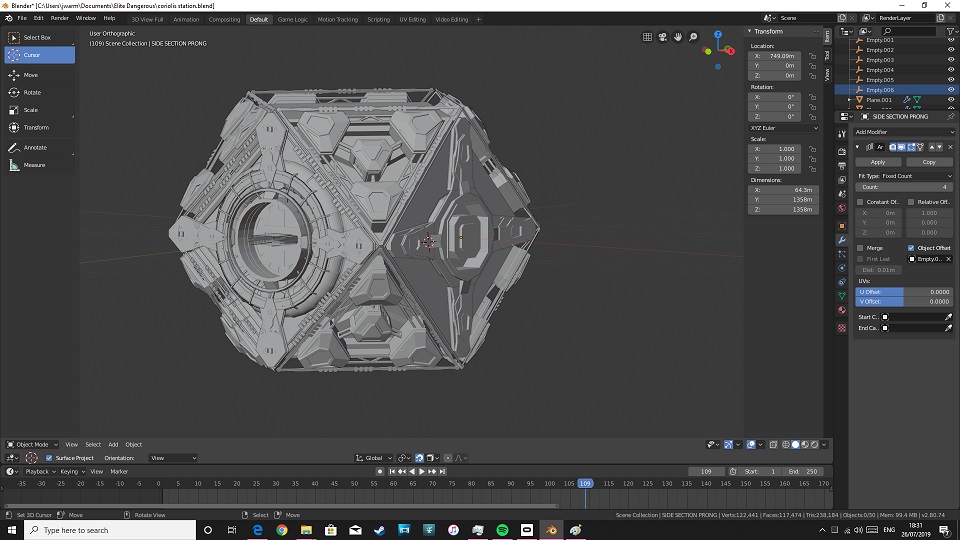Screen dimensions: 960x540
Task: Select the Measure tool
Action: coord(39,165)
